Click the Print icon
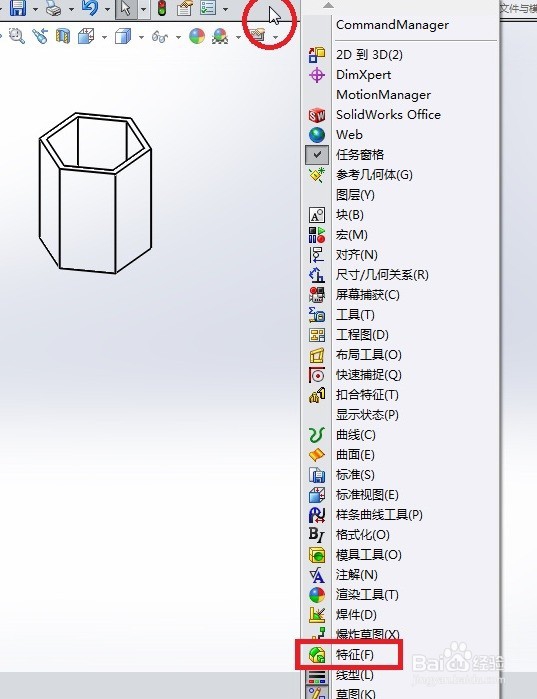537x699 pixels. click(53, 8)
